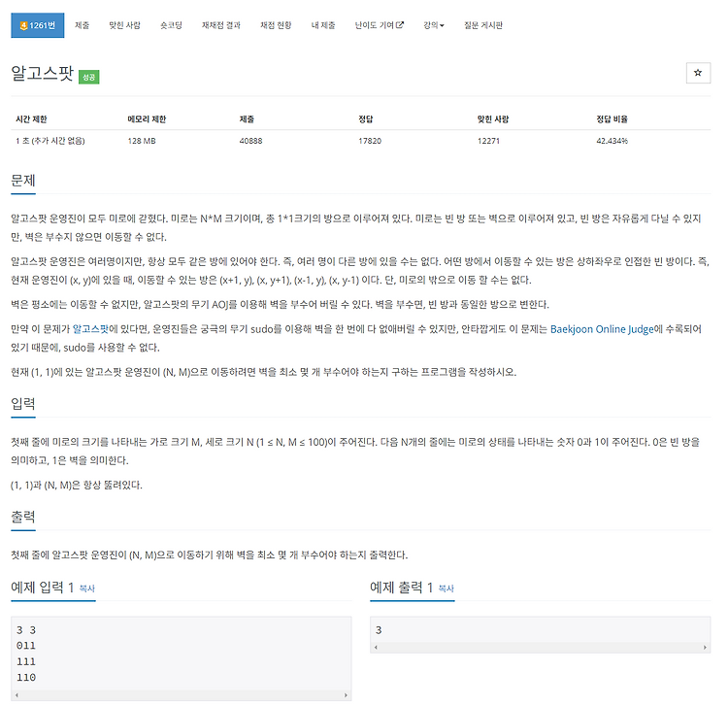Click the 예제 출력 1 heading

pos(402,588)
